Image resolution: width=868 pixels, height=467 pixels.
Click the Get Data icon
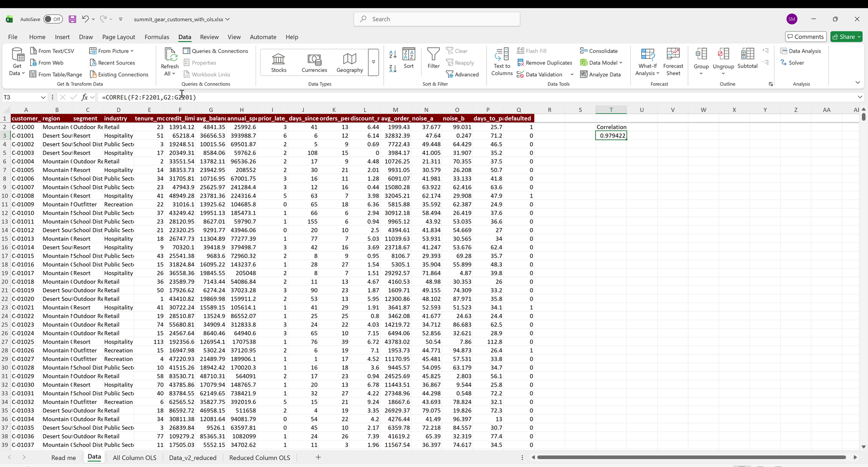coord(17,61)
